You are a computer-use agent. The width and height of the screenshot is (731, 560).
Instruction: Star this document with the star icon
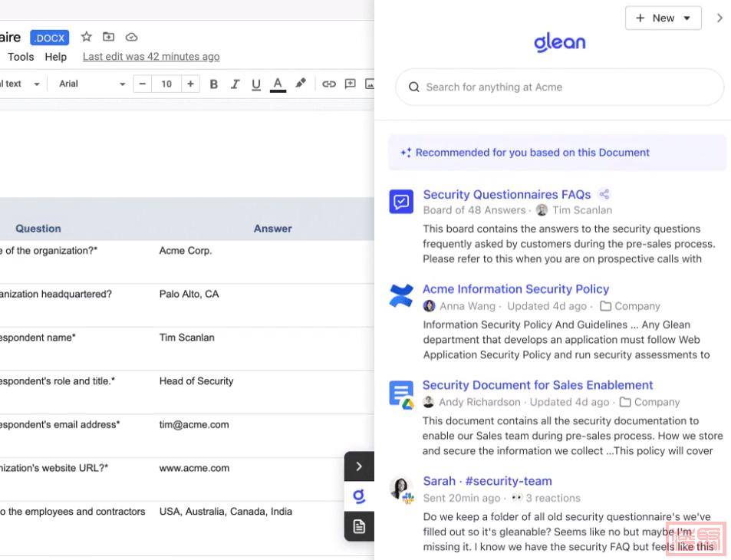point(87,37)
